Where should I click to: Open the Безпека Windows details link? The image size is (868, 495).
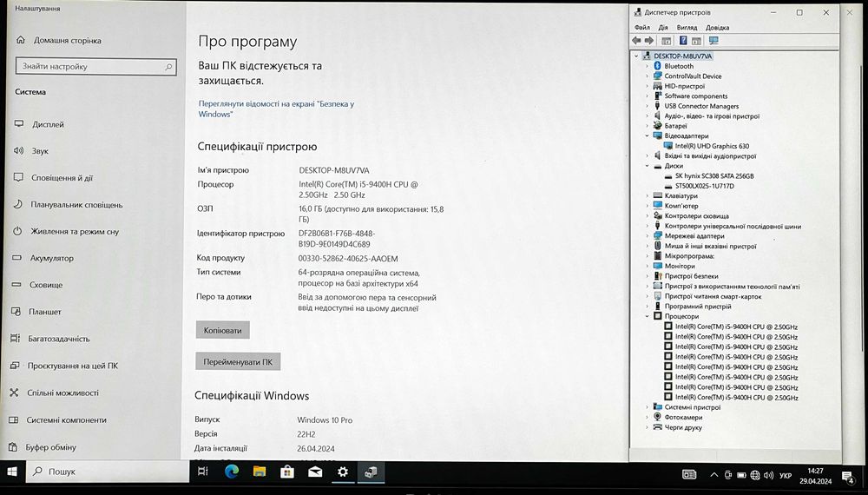276,109
